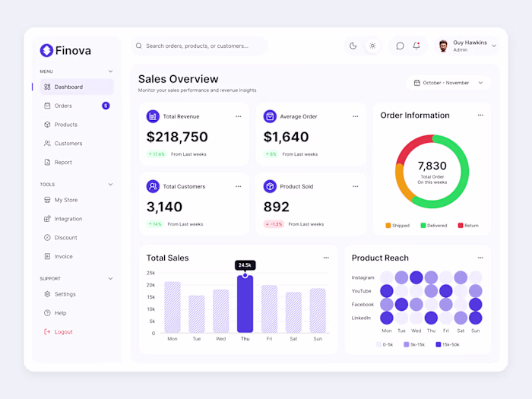Click the 24.5k marker on Thu bar
Image resolution: width=532 pixels, height=399 pixels.
245,275
